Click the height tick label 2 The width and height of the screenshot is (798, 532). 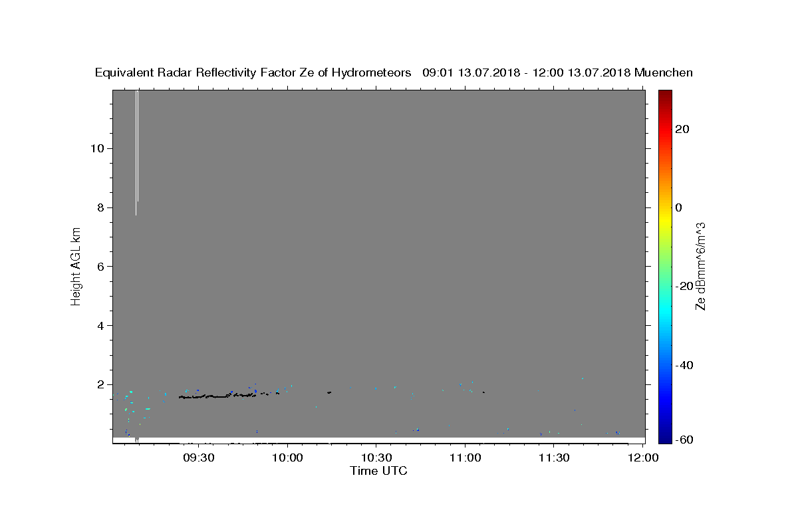(x=100, y=385)
